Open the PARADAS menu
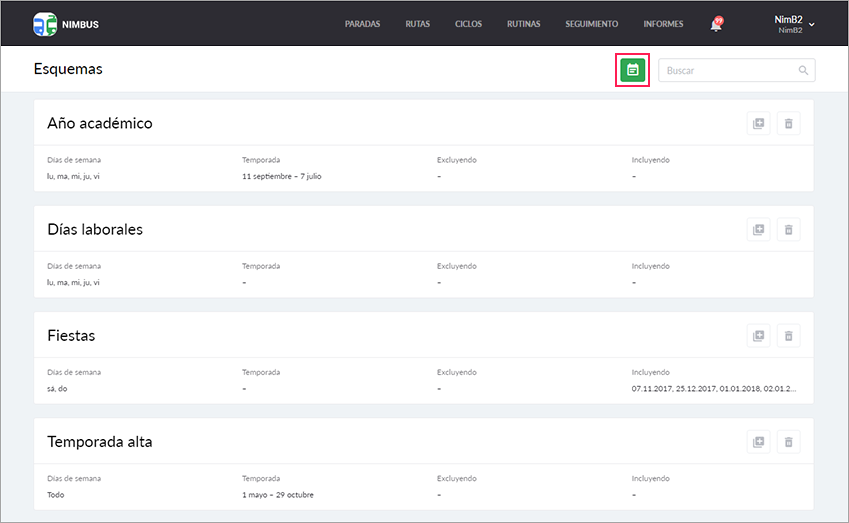The height and width of the screenshot is (523, 849). coord(362,24)
